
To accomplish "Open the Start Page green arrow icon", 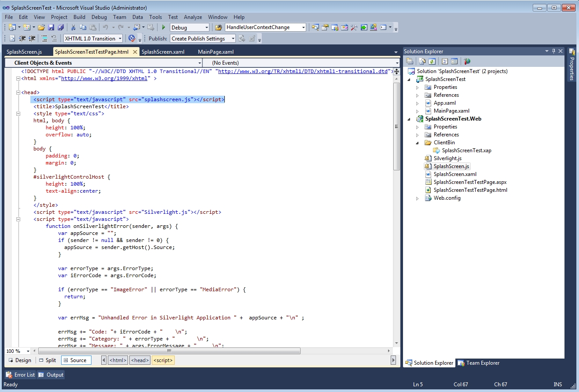I will point(364,27).
